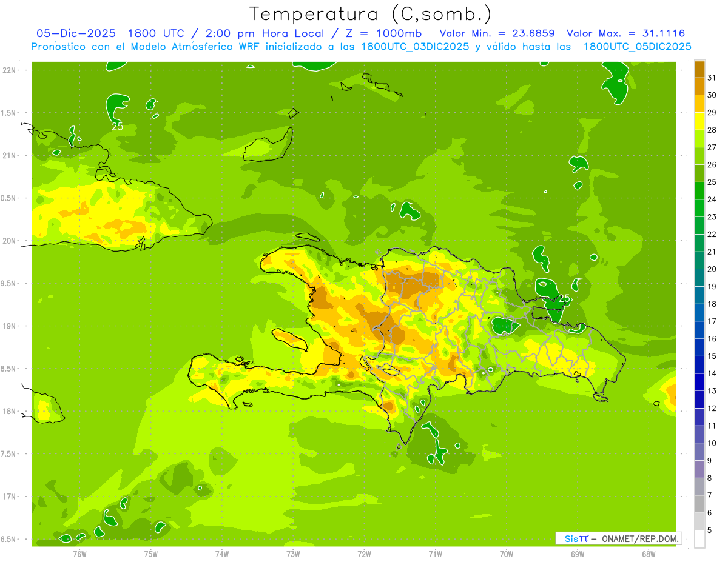Click the colorbar label '20'
The image size is (728, 562).
712,269
